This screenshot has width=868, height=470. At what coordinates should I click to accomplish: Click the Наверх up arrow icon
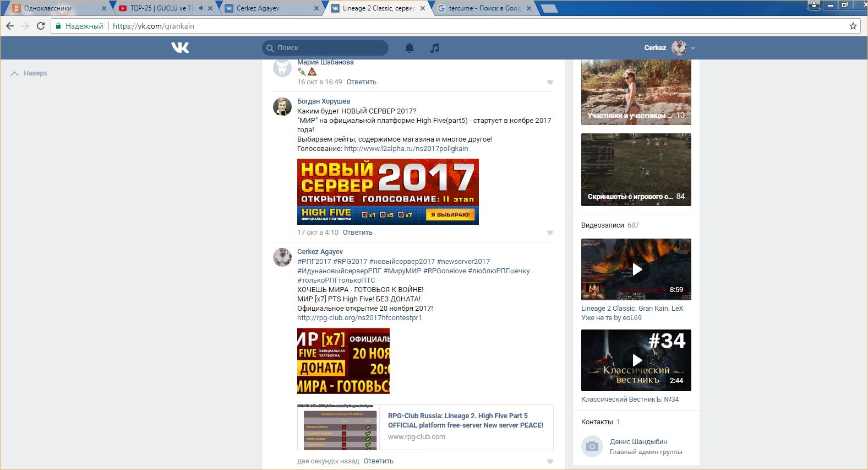(15, 73)
